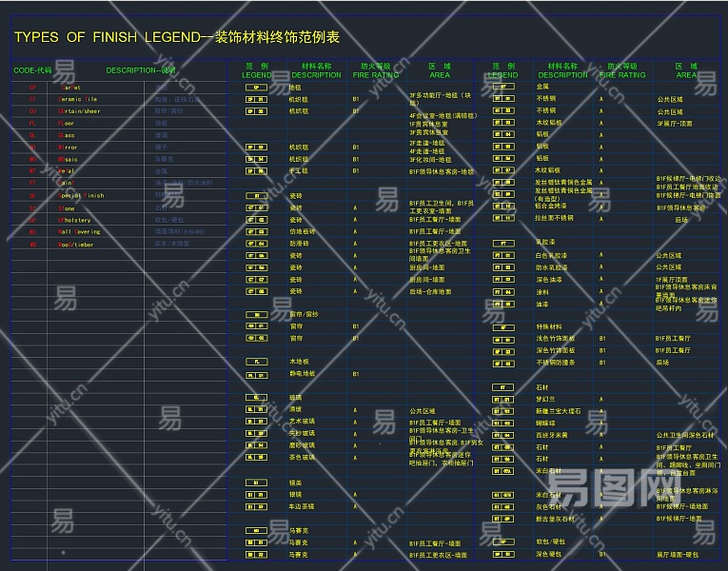Click the "CUrtain/sheer" description cell

[x=79, y=111]
